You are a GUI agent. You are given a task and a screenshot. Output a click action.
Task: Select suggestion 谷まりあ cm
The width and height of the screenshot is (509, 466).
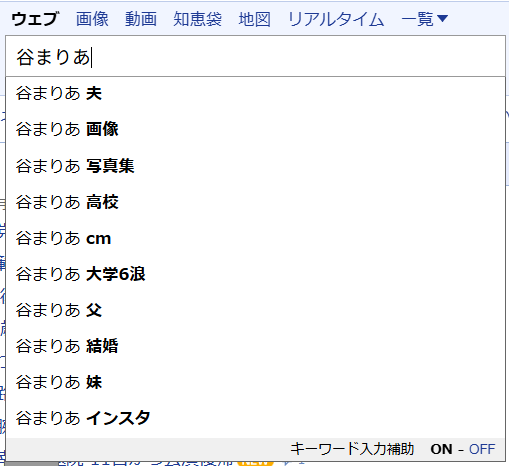coord(255,238)
